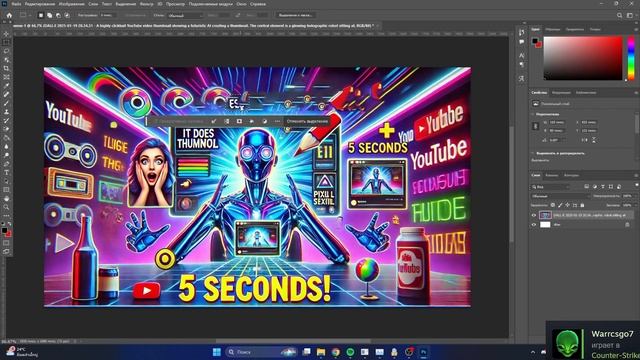This screenshot has height=360, width=640.
Task: Open the History panel icon in side dock
Action: pyautogui.click(x=522, y=33)
